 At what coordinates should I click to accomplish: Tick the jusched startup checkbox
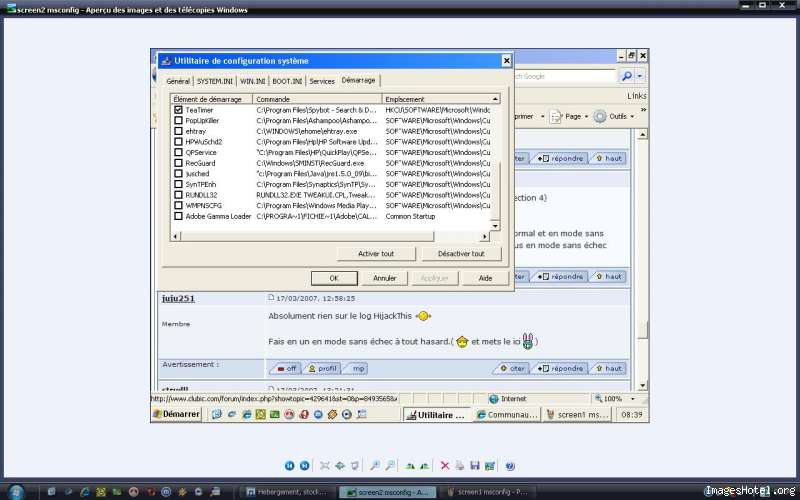click(178, 173)
